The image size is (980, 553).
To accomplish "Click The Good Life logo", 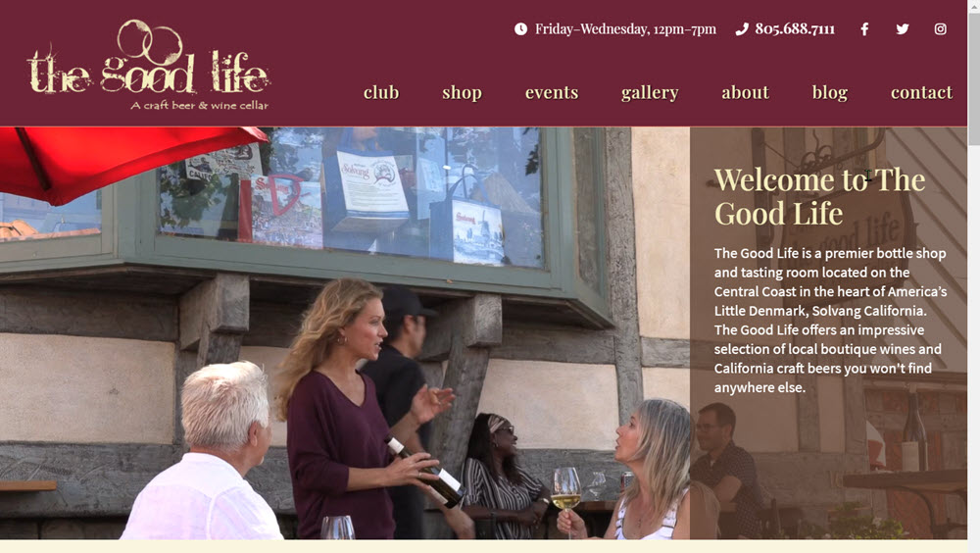I will point(149,65).
